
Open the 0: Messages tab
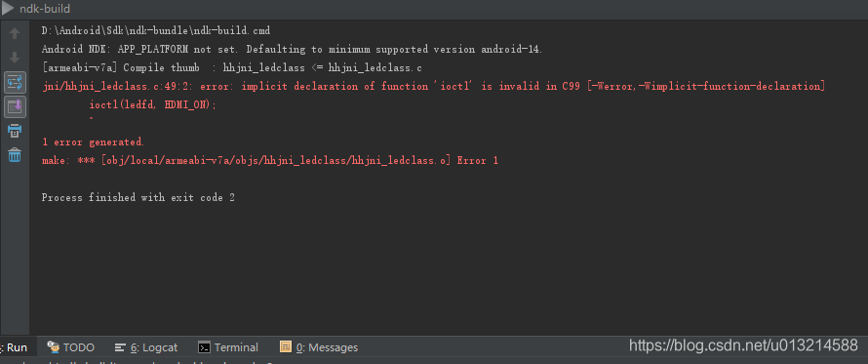coord(319,347)
